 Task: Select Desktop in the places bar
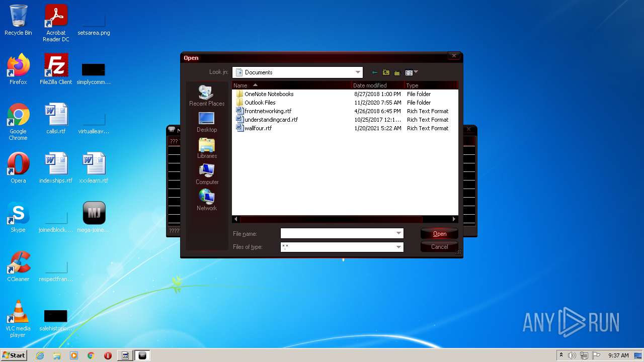pyautogui.click(x=207, y=122)
